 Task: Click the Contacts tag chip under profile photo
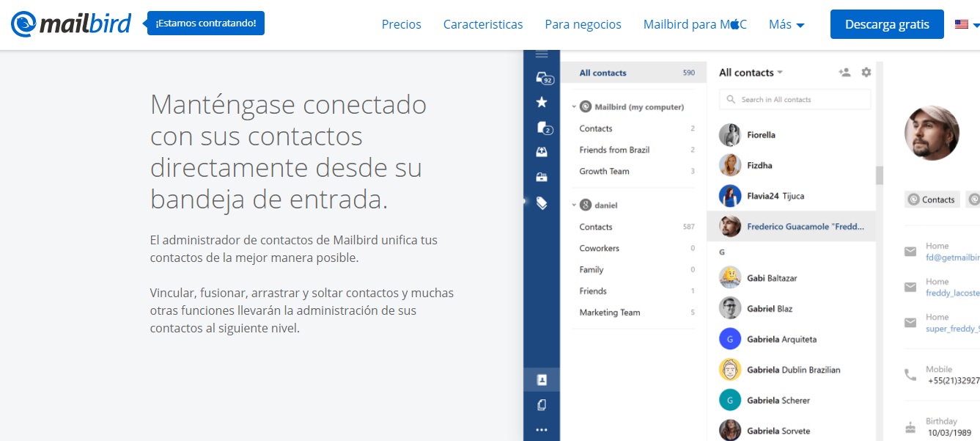[x=932, y=200]
